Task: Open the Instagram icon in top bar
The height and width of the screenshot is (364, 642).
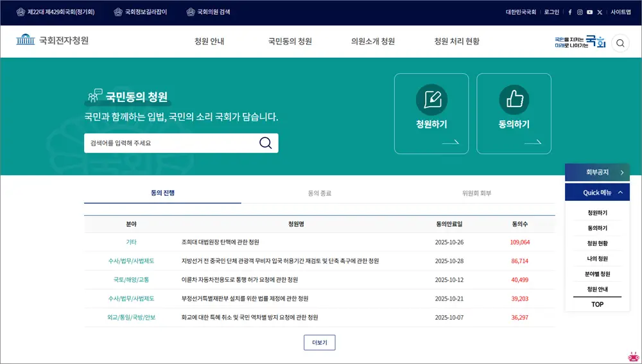Action: tap(580, 12)
